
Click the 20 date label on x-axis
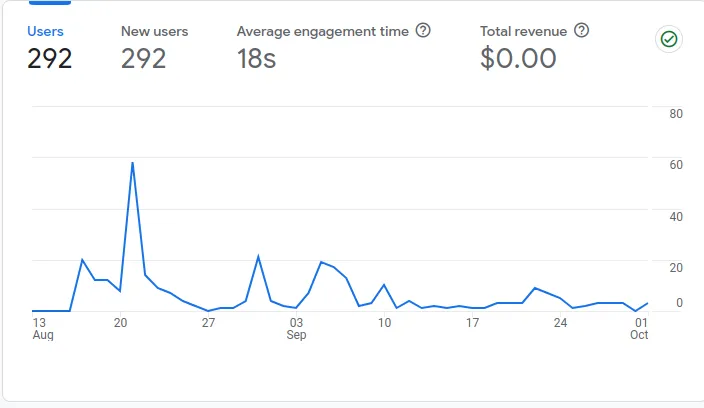[120, 323]
